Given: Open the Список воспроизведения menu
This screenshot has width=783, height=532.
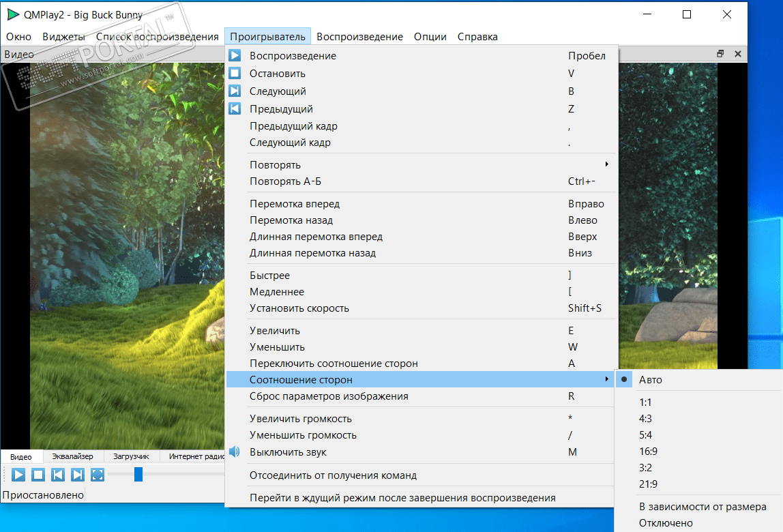Looking at the screenshot, I should (157, 36).
